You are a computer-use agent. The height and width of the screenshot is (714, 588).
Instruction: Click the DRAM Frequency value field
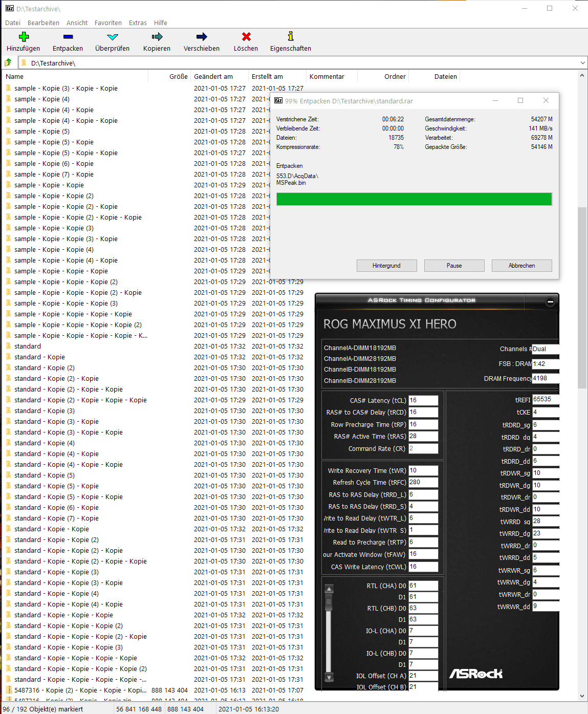point(546,378)
